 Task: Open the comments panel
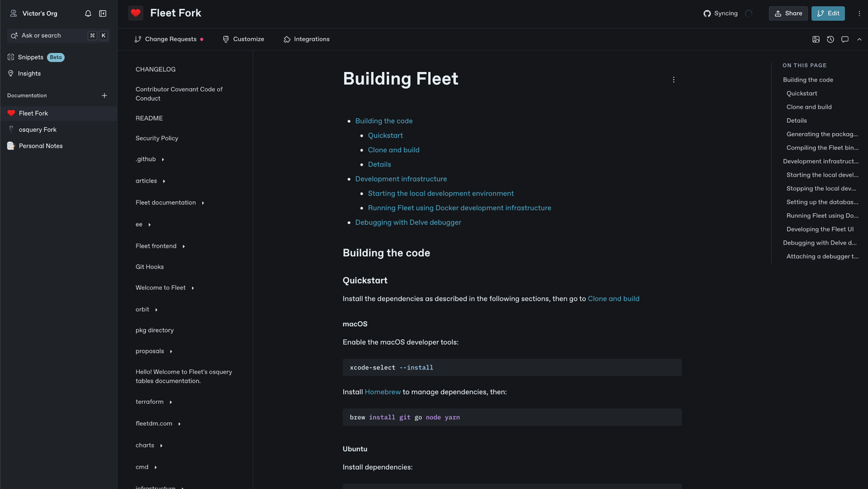click(844, 39)
